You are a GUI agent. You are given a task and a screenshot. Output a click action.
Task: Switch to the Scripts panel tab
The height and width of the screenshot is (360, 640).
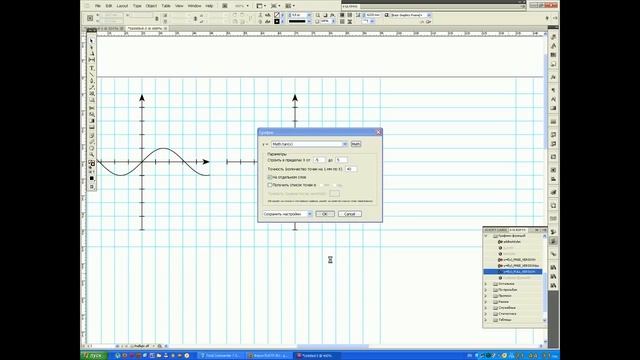click(x=518, y=230)
